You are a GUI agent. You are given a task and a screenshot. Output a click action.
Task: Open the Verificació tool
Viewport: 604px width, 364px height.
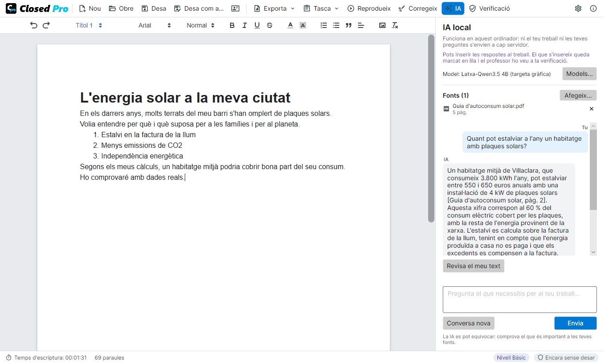(489, 8)
